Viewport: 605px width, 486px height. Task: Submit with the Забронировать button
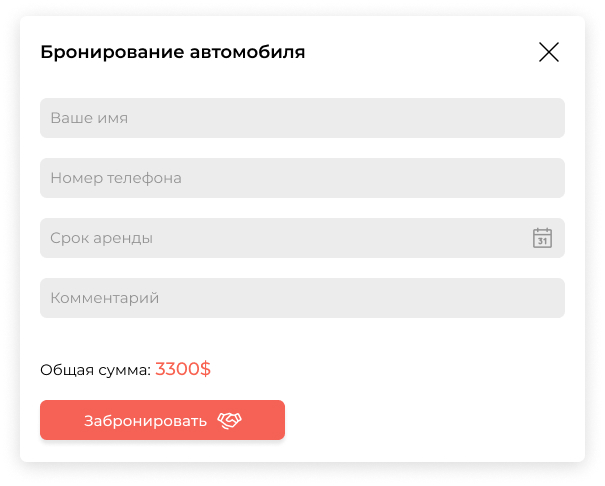[x=162, y=420]
